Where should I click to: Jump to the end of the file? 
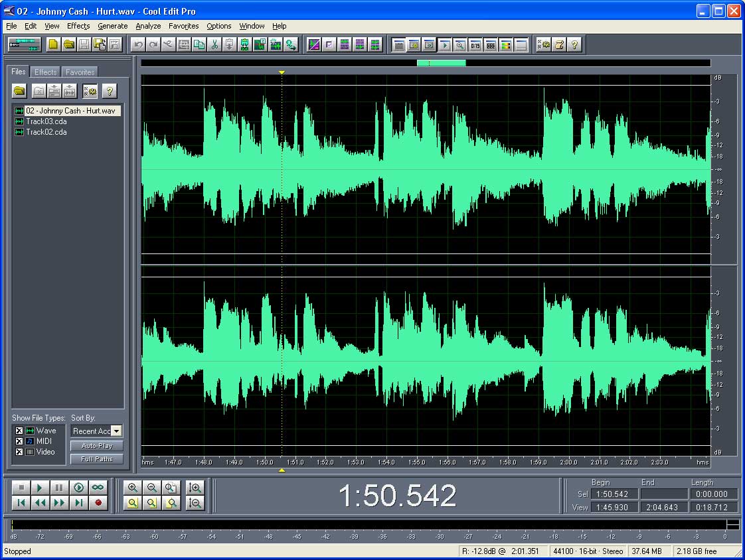(78, 502)
